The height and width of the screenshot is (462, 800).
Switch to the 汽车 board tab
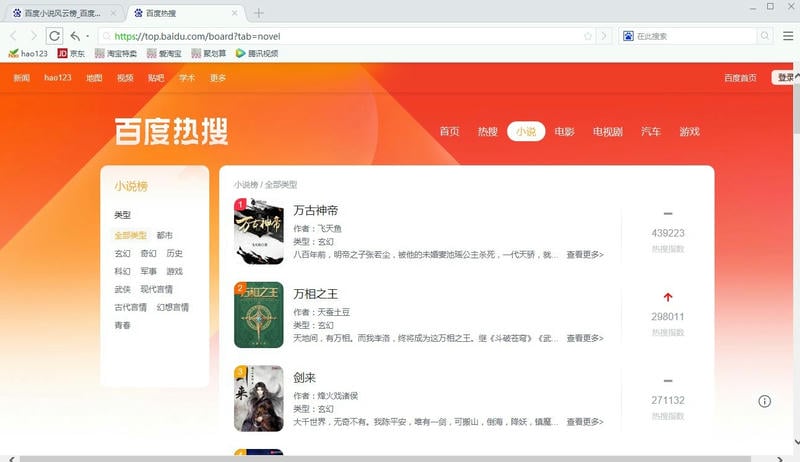point(651,132)
